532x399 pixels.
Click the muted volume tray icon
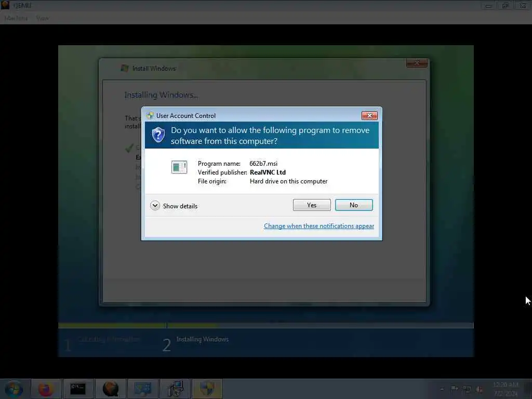point(479,390)
